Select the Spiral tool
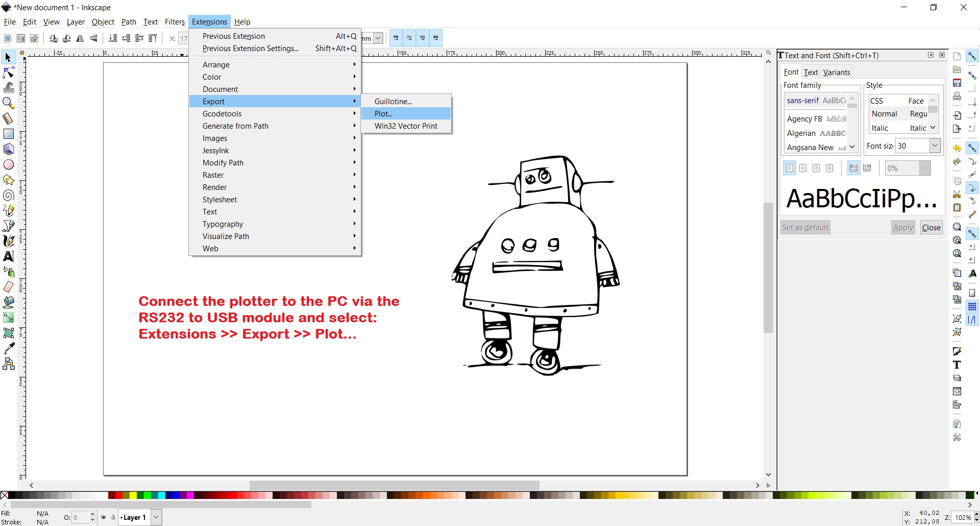This screenshot has height=526, width=980. (x=9, y=195)
